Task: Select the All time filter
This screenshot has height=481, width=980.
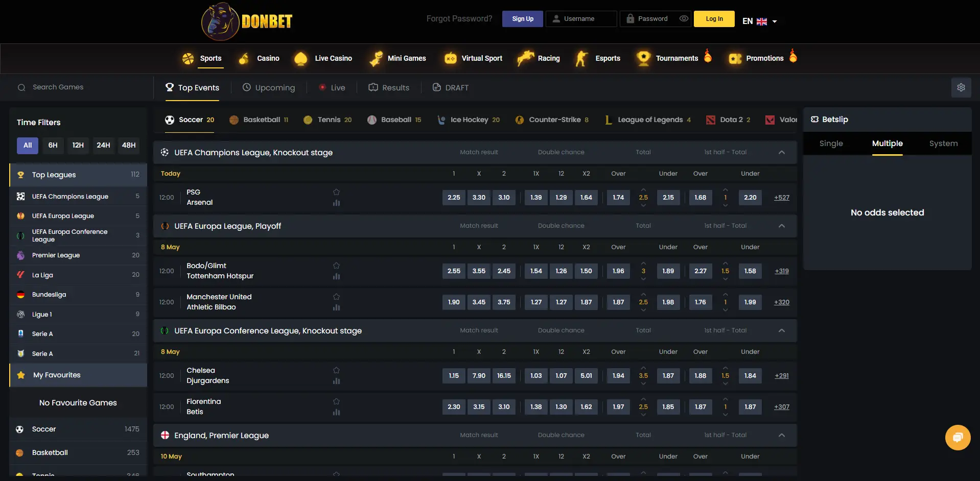Action: [28, 146]
